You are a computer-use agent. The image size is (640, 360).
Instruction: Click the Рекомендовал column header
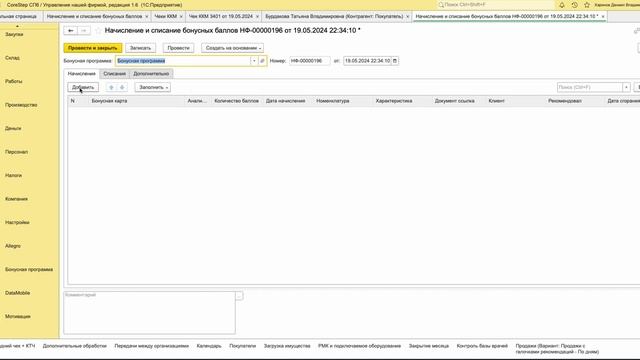coord(564,101)
